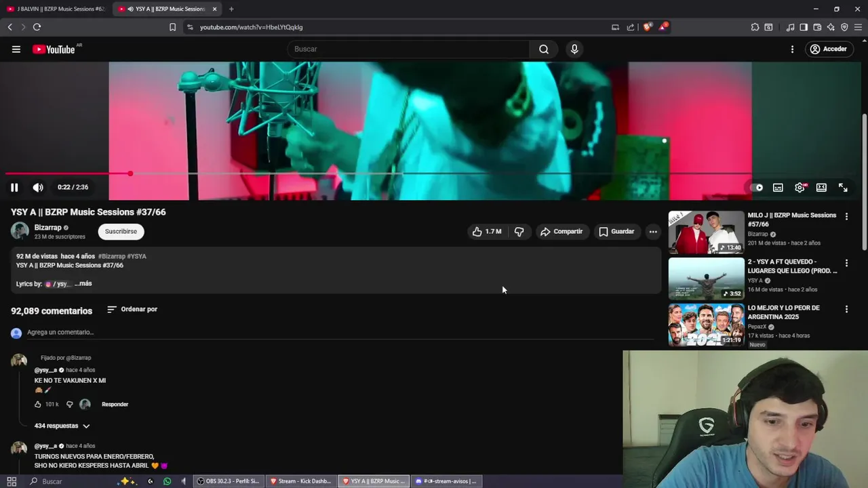868x488 pixels.
Task: Toggle the browser sidebar panel
Action: click(804, 27)
